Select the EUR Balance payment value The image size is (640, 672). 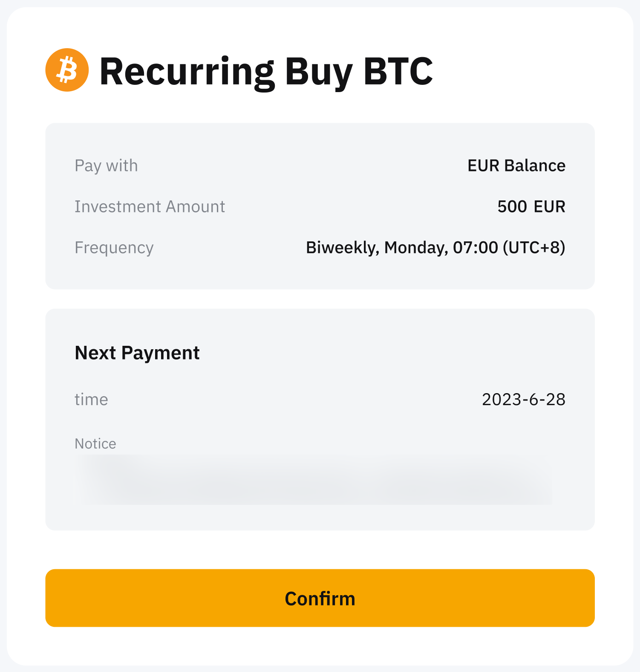(516, 165)
